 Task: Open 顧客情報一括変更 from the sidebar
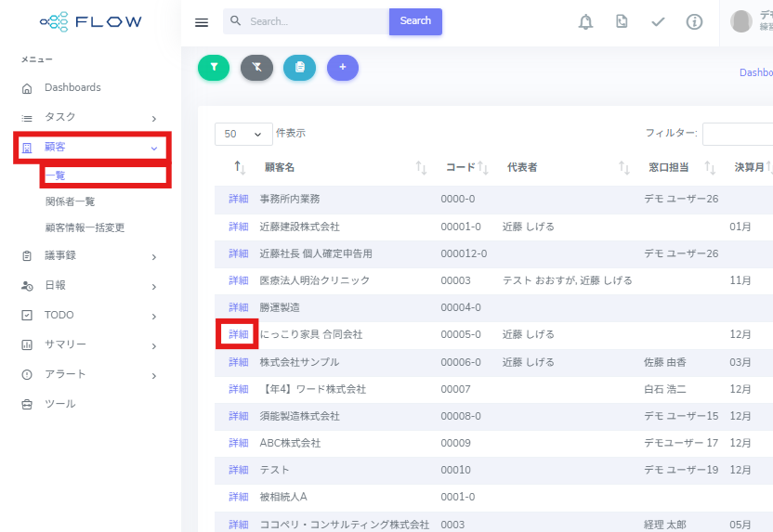click(x=85, y=227)
